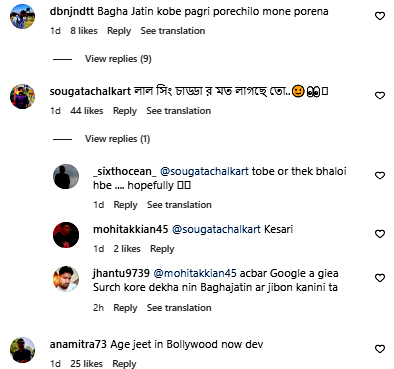Tap the heart next to jhantu9739's reply

tap(380, 278)
